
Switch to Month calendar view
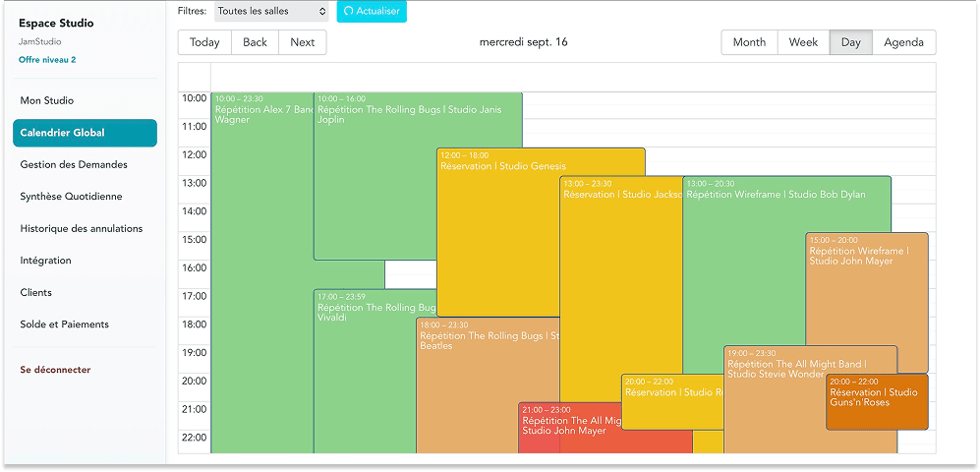point(749,42)
